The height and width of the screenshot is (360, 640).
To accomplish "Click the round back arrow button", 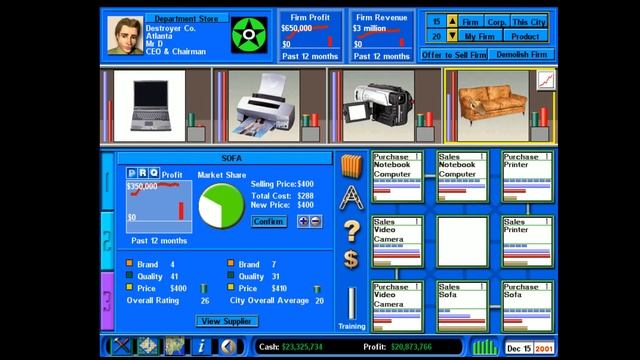I will click(228, 347).
